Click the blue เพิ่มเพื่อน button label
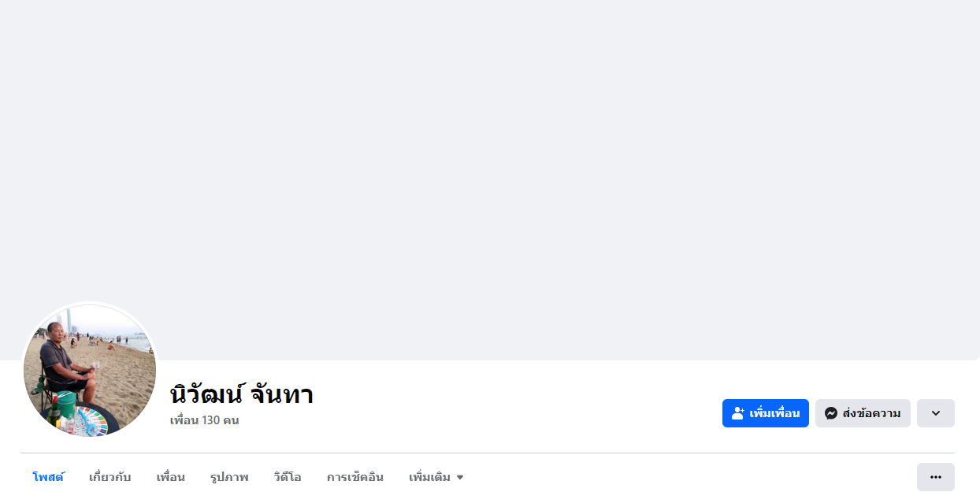The width and height of the screenshot is (980, 496). (x=774, y=413)
